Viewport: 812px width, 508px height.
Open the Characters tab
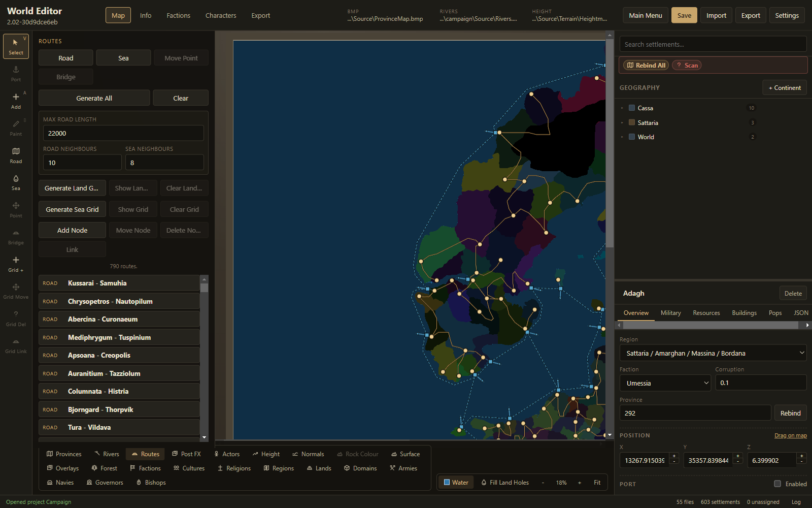pos(221,15)
